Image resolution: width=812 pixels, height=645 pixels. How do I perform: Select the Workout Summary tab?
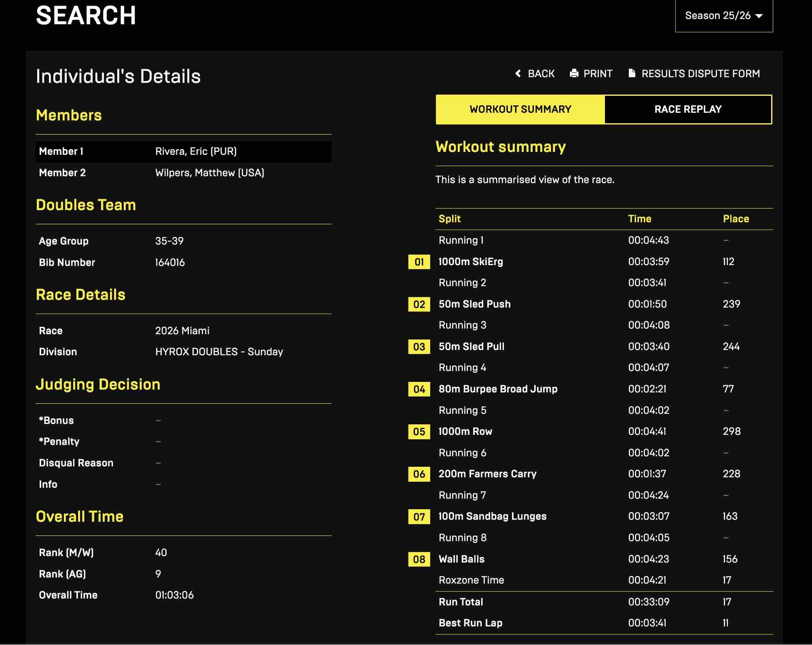coord(520,109)
